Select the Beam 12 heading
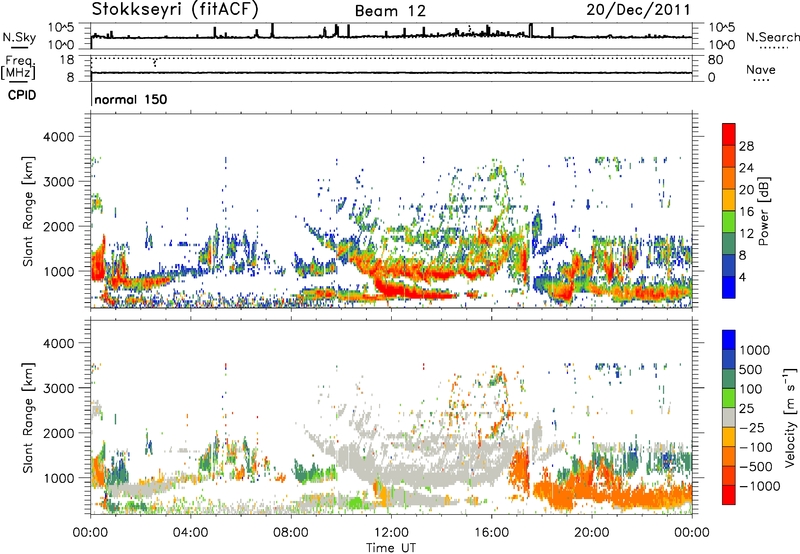 click(390, 11)
